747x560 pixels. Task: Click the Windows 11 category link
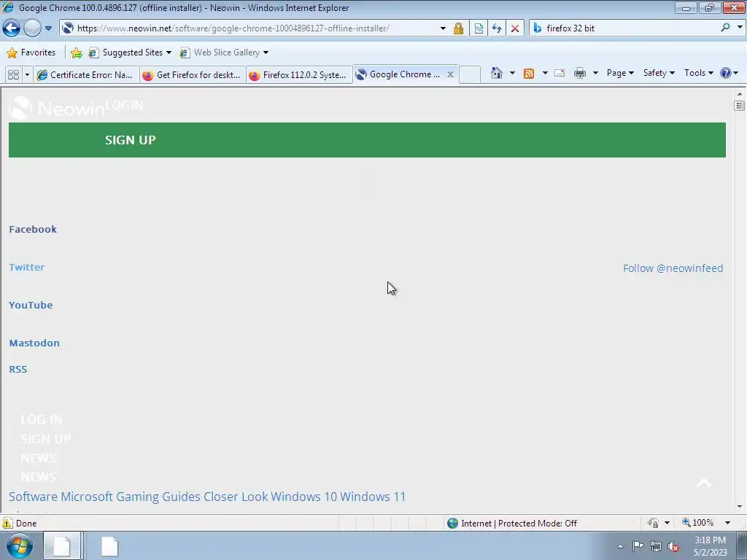tap(373, 496)
